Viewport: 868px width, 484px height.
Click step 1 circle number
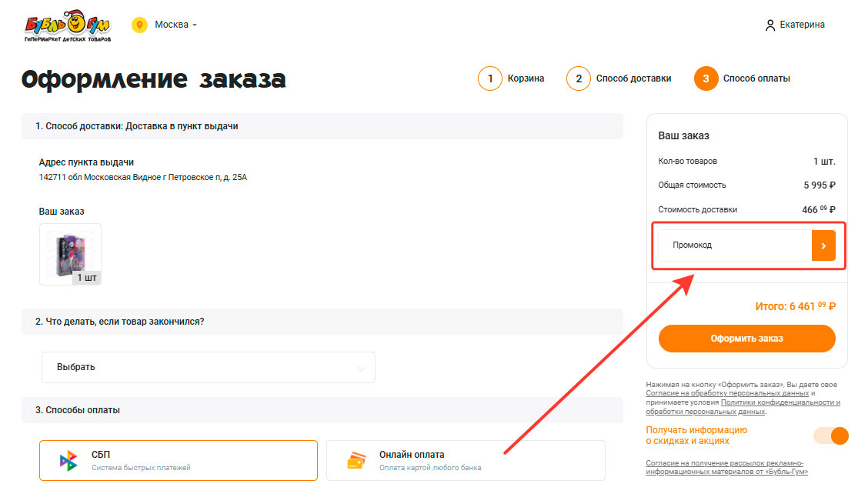click(490, 78)
